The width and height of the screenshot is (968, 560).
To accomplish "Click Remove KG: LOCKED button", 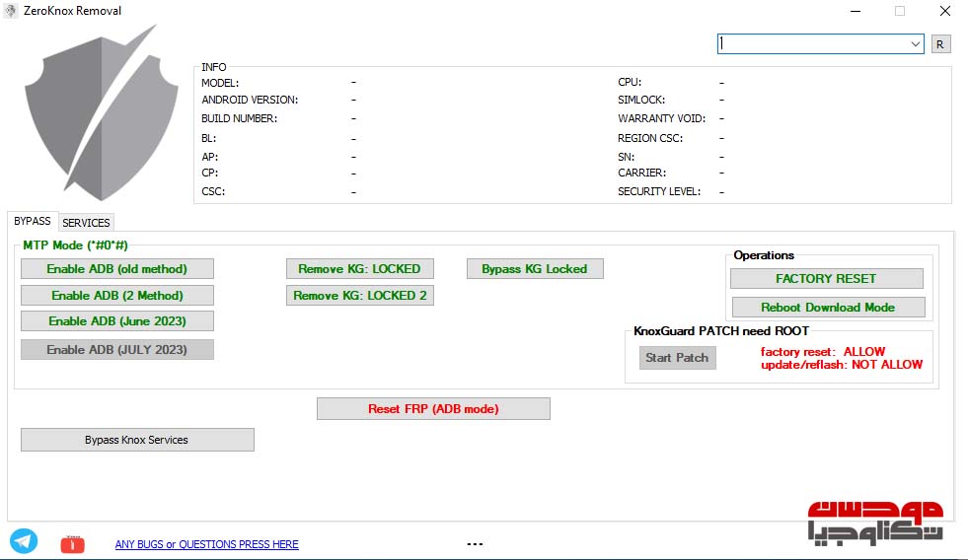I will [x=360, y=269].
